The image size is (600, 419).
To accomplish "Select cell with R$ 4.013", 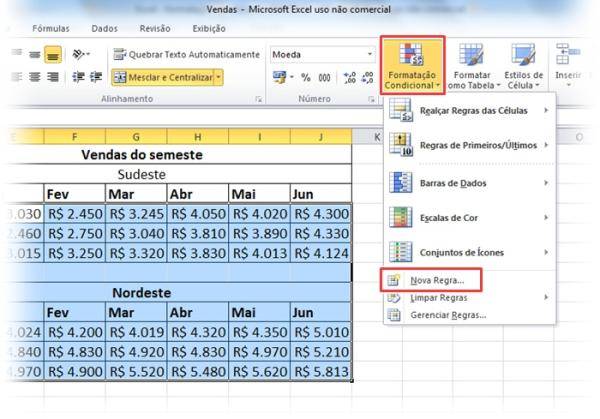I will click(259, 253).
